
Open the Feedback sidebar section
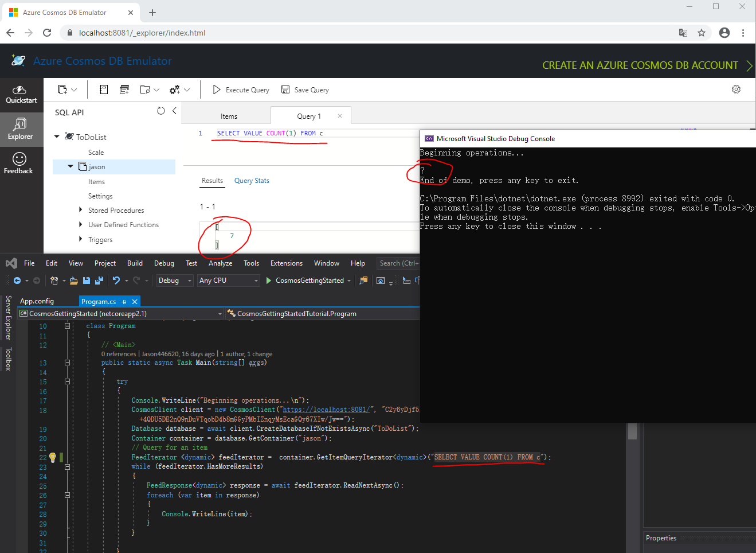[19, 163]
